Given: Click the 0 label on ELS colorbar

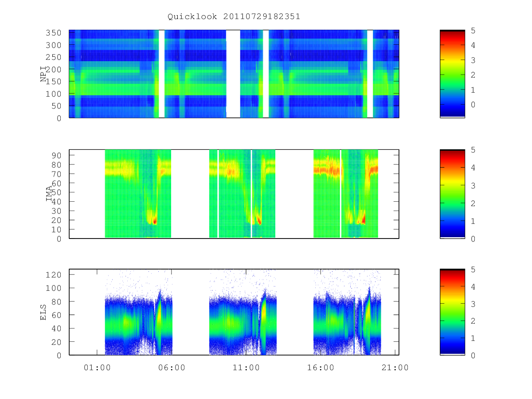Looking at the screenshot, I should [x=473, y=355].
